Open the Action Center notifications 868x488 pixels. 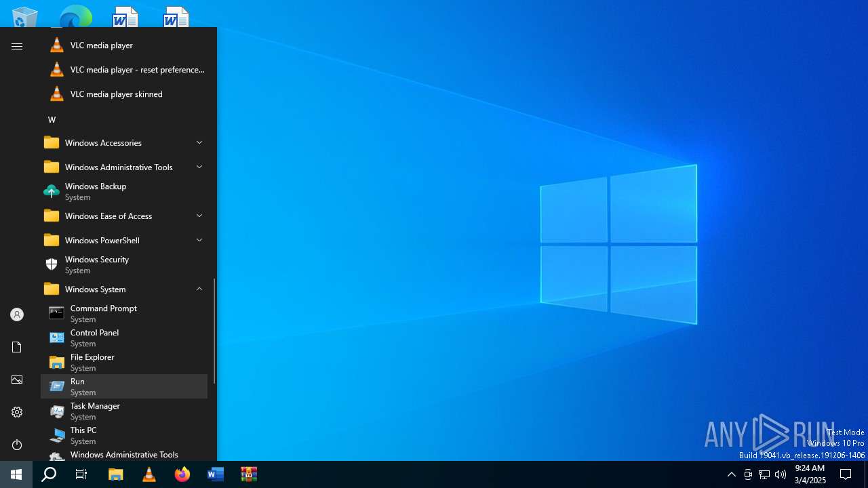click(x=846, y=474)
